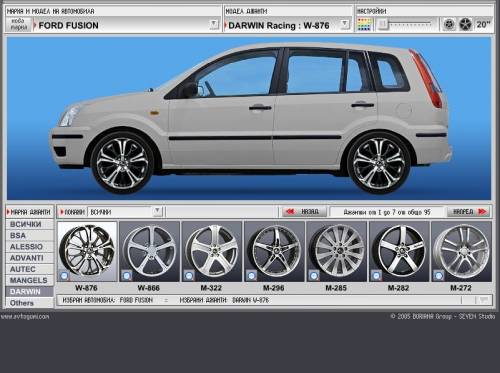500x373 pixels.
Task: Zoom icon on M-285 wheel thumbnail
Action: [314, 276]
